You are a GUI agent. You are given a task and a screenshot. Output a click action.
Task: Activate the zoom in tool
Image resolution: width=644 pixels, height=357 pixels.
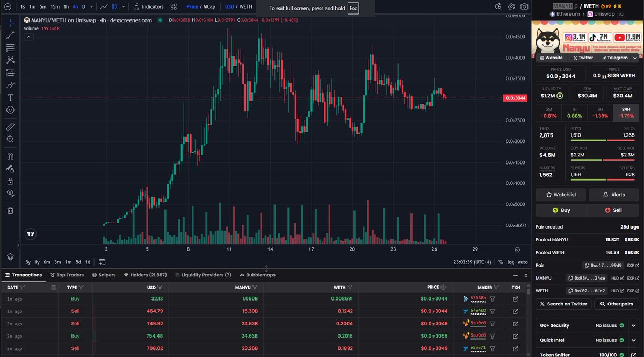pos(10,139)
